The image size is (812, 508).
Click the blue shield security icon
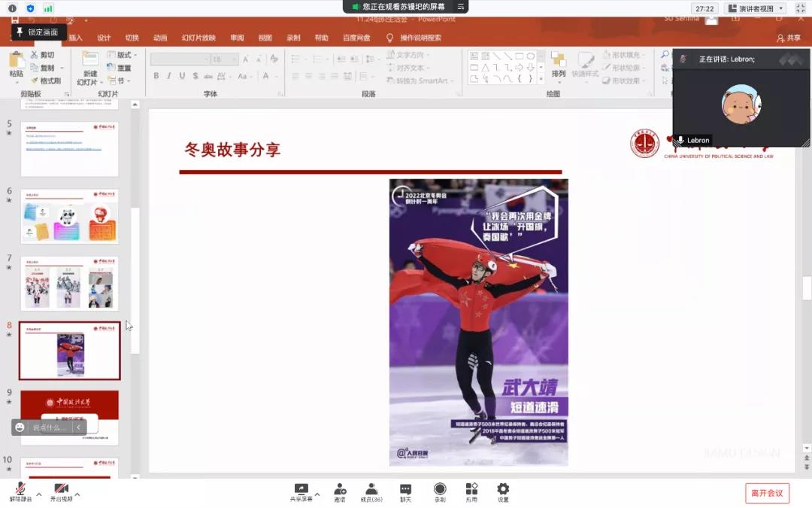[x=30, y=8]
